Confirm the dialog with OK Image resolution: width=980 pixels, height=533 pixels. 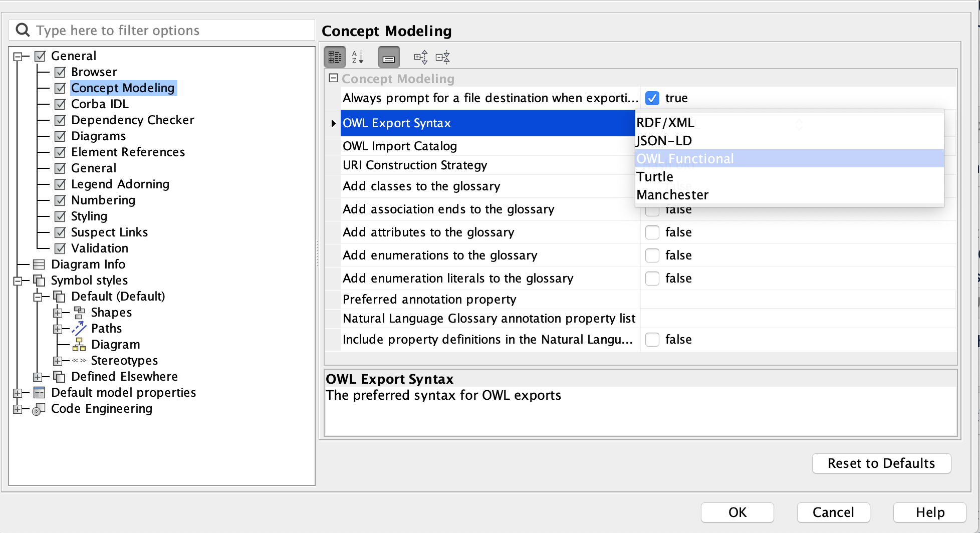pos(737,512)
